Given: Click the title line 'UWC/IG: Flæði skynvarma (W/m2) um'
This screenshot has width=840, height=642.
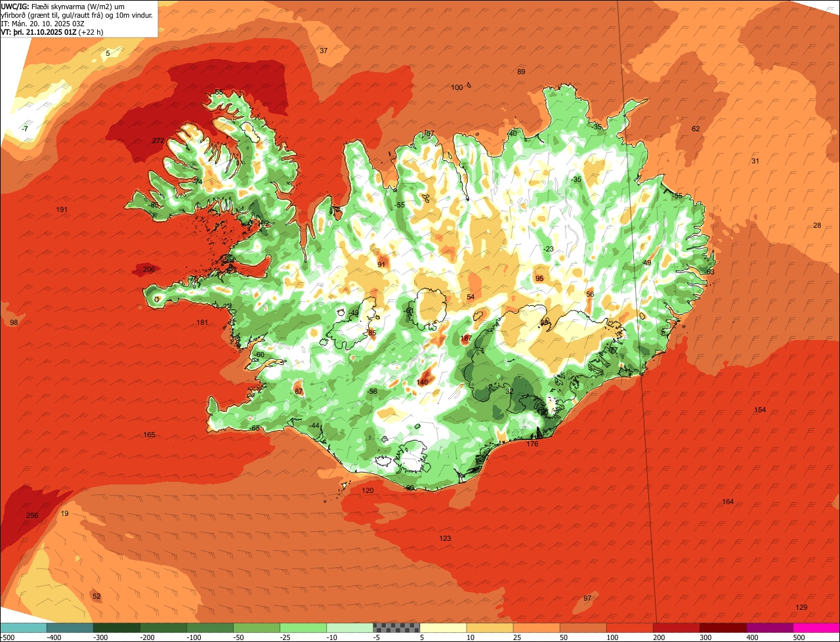Looking at the screenshot, I should [63, 6].
